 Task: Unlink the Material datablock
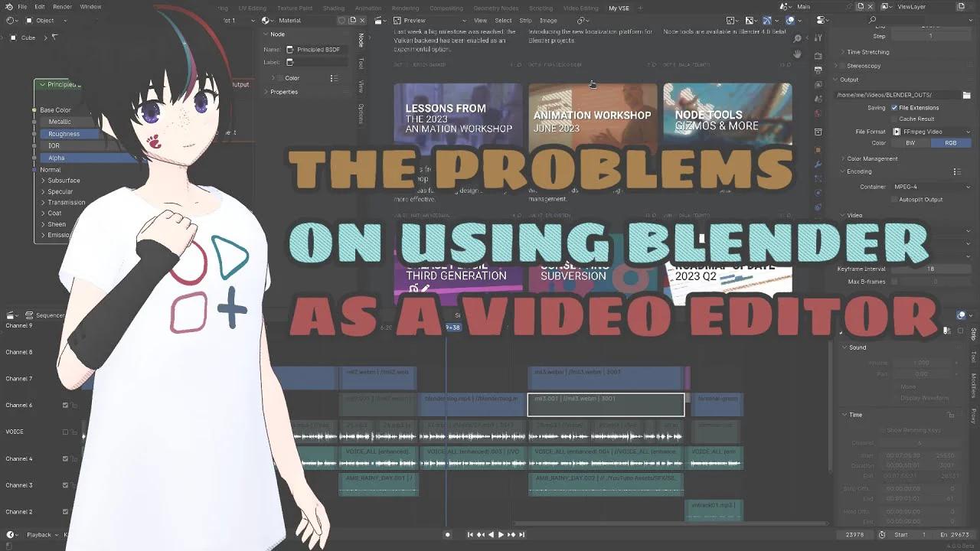click(x=364, y=21)
